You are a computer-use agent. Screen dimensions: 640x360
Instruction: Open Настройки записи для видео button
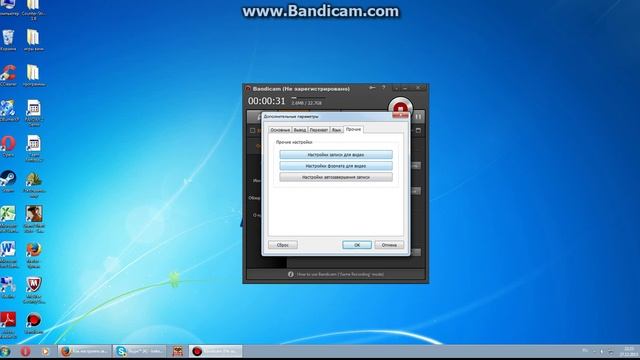336,155
